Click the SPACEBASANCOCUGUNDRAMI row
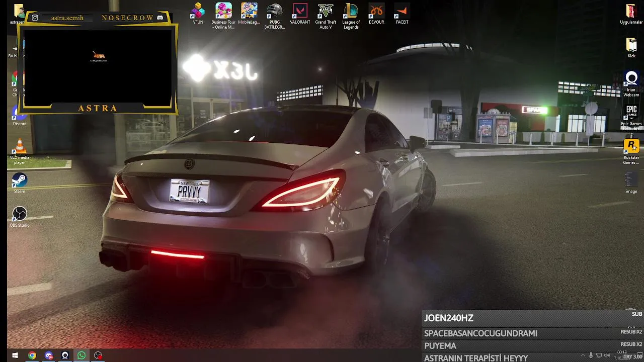The height and width of the screenshot is (362, 644). pyautogui.click(x=533, y=333)
